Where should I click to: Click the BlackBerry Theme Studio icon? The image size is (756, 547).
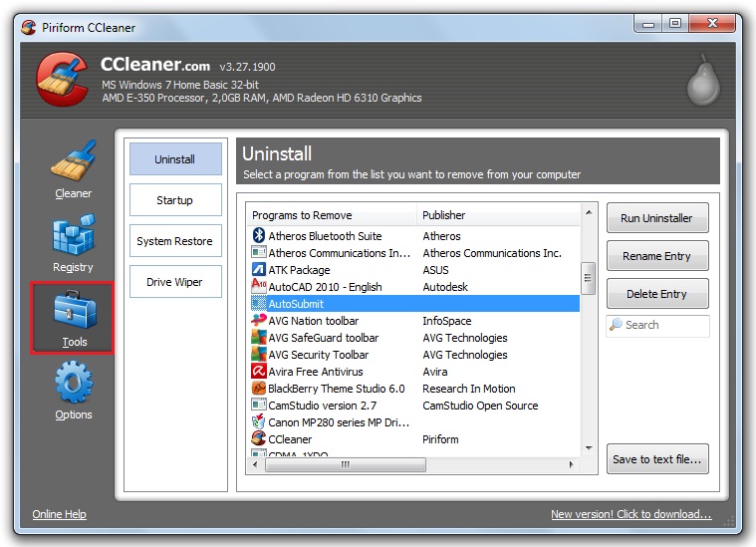[259, 388]
